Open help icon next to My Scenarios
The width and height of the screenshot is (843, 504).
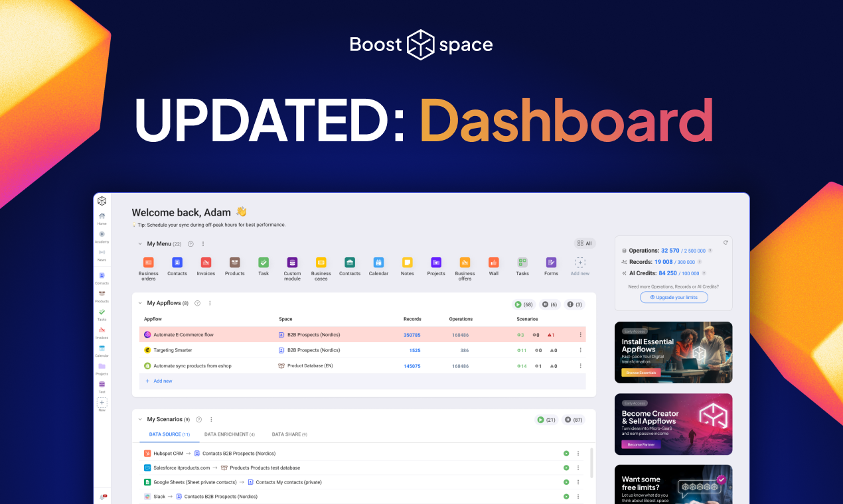tap(199, 419)
